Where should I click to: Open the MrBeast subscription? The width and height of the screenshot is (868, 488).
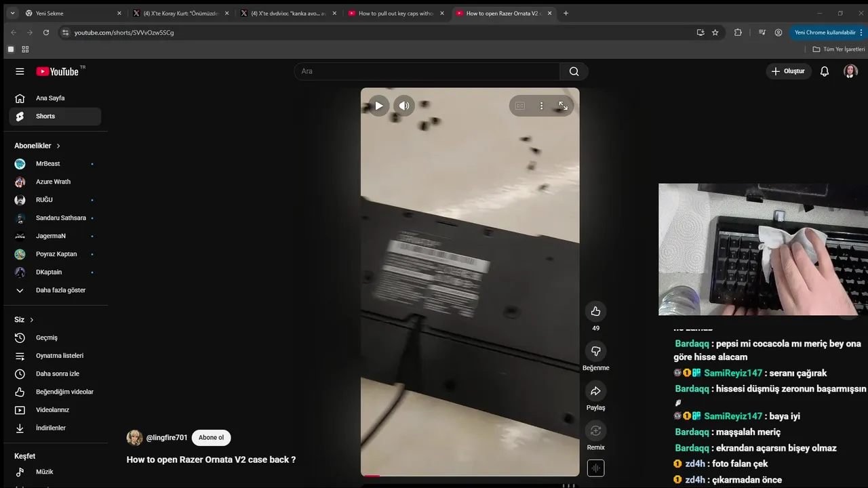[55, 164]
